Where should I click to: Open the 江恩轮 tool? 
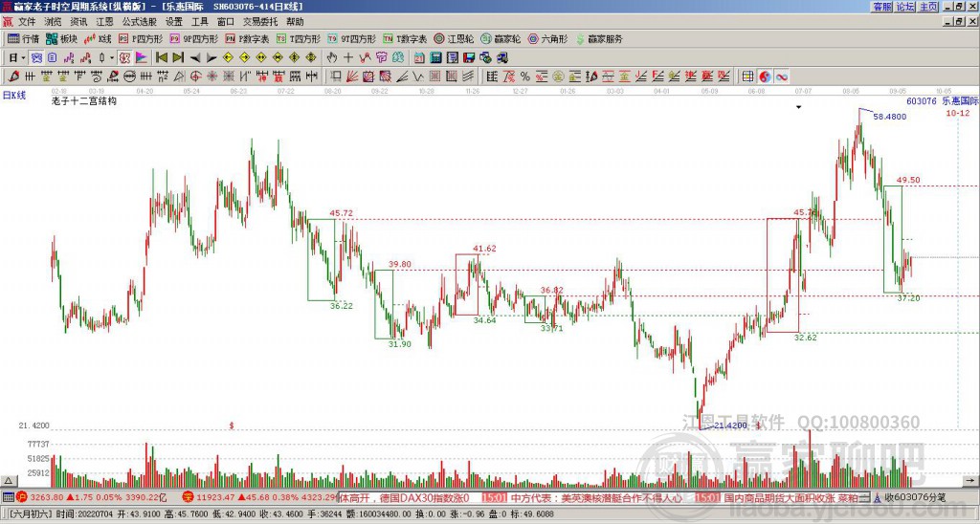(x=454, y=38)
